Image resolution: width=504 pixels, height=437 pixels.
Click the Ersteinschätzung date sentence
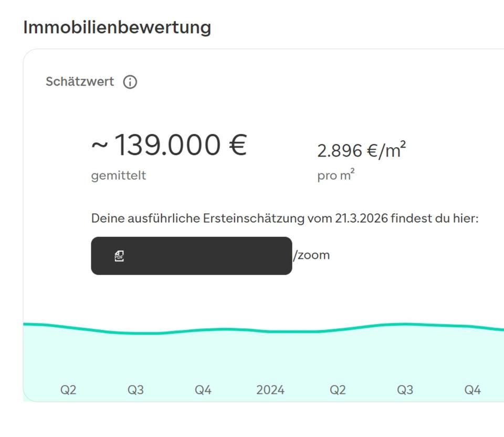pos(285,218)
